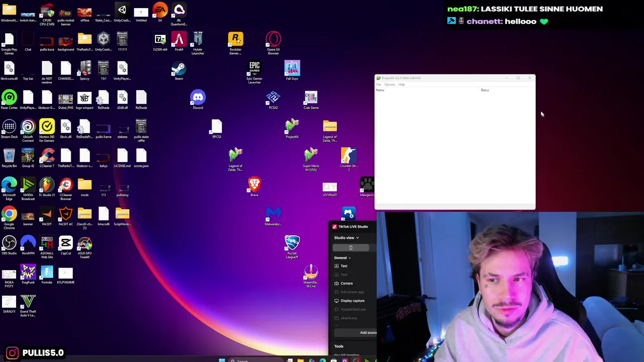This screenshot has height=362, width=644.
Task: Open the Stream Deck shortcut
Action: (9, 129)
